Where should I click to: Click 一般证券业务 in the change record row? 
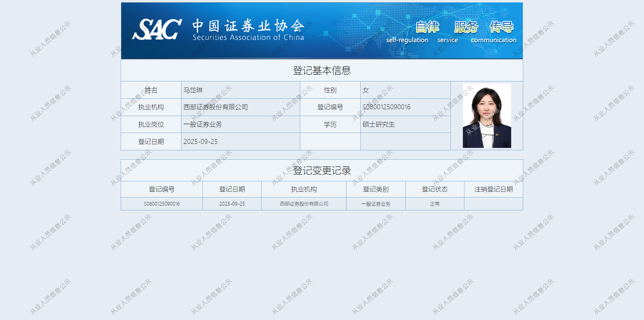tap(376, 204)
